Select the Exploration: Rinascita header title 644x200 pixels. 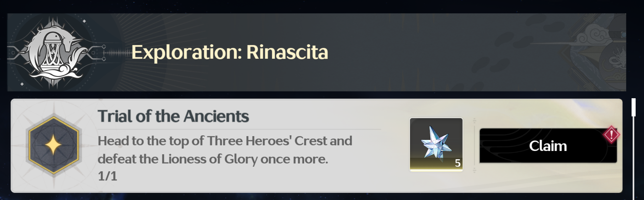pyautogui.click(x=230, y=52)
